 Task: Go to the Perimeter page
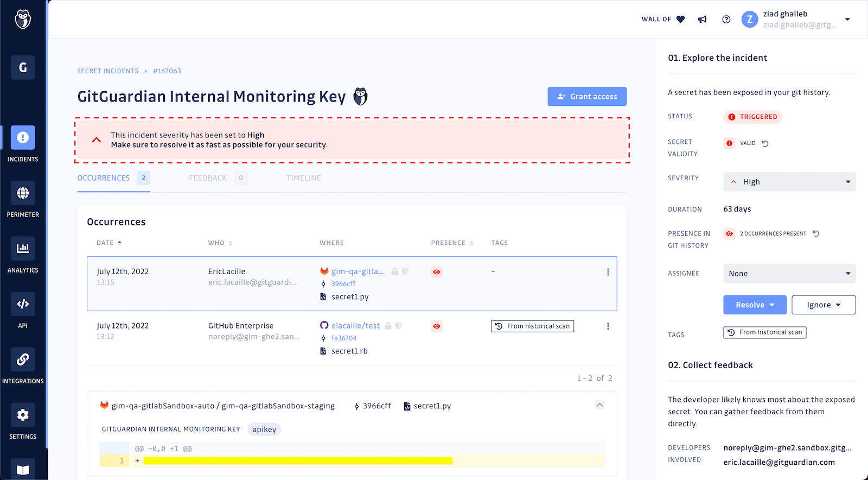click(x=23, y=199)
